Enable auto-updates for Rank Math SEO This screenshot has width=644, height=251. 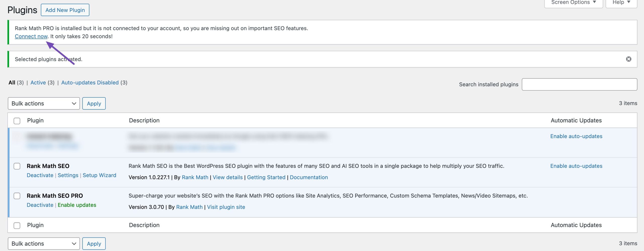(x=576, y=166)
